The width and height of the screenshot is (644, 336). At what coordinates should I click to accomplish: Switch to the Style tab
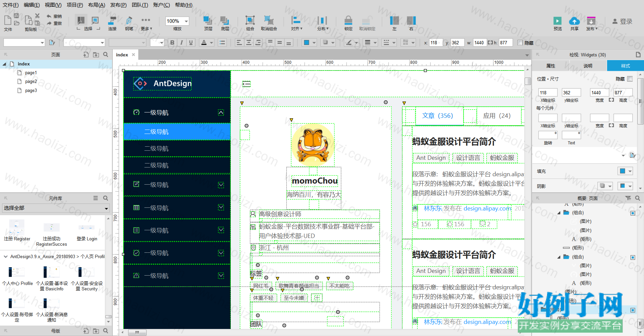625,66
